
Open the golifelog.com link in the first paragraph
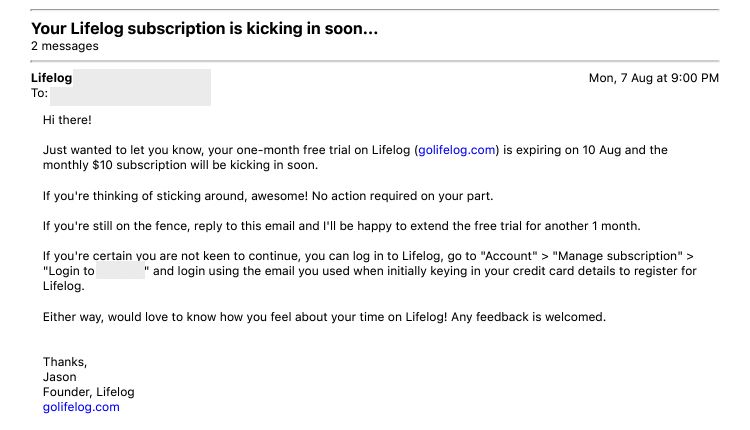(456, 150)
